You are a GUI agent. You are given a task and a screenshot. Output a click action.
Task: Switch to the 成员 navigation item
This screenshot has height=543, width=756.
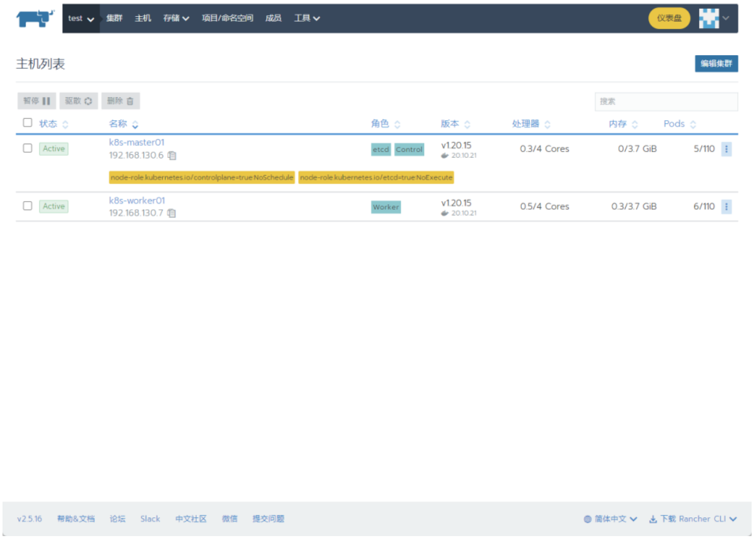pyautogui.click(x=273, y=18)
